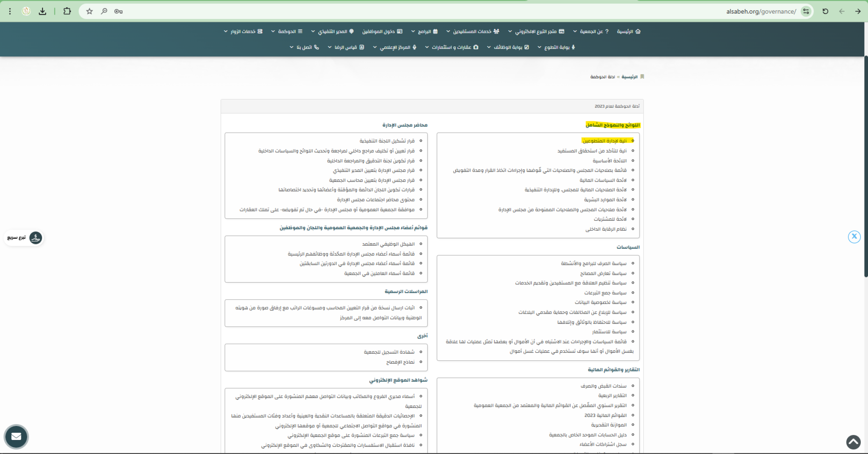The image size is (868, 454).
Task: Click the calendar icon beside البرامج
Action: [x=436, y=31]
